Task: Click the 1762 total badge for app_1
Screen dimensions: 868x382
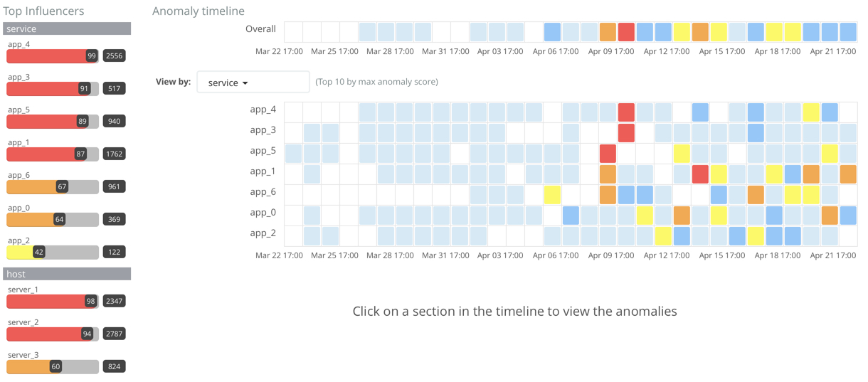Action: pos(114,154)
